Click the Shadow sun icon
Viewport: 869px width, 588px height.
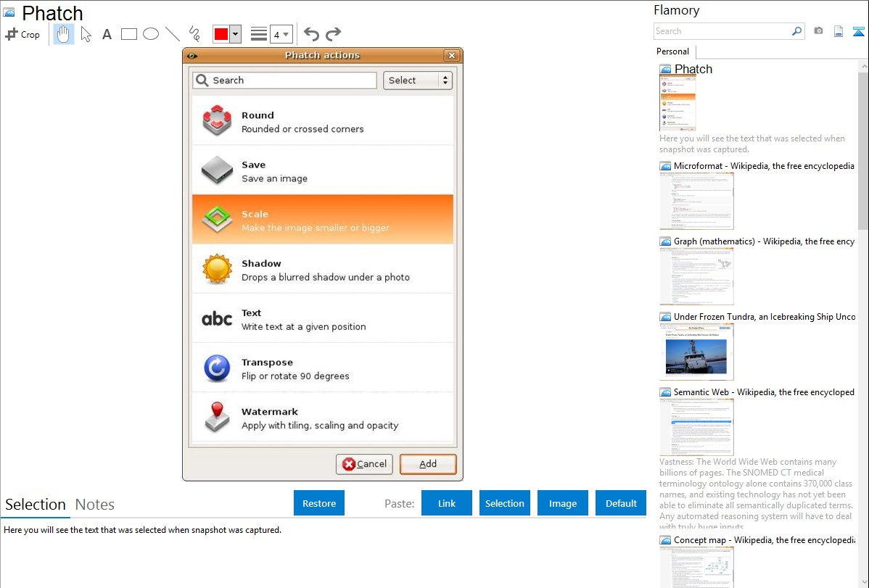point(218,269)
